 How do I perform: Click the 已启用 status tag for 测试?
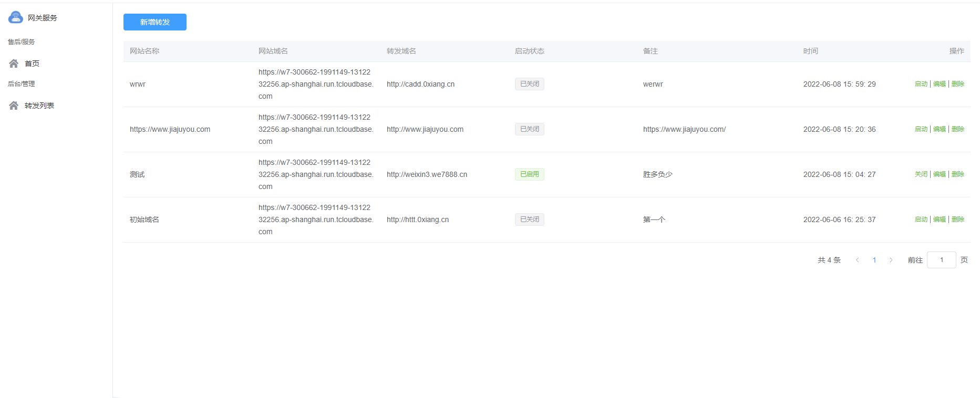pos(530,174)
